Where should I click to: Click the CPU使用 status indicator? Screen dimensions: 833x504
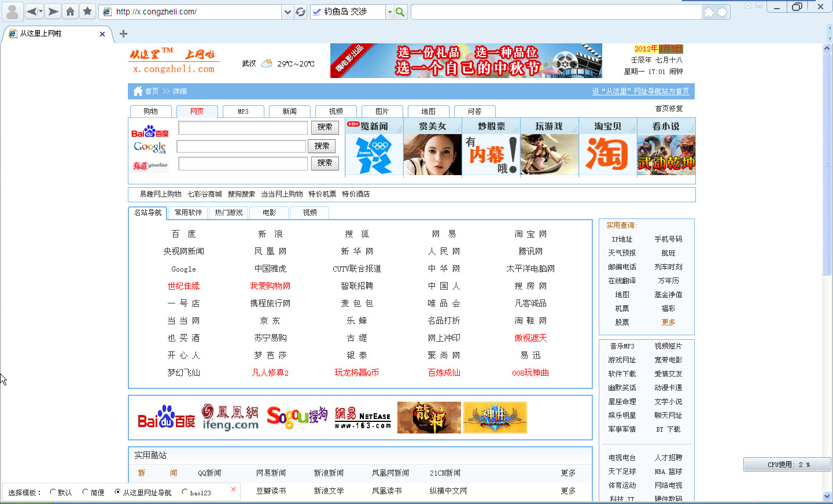[788, 464]
